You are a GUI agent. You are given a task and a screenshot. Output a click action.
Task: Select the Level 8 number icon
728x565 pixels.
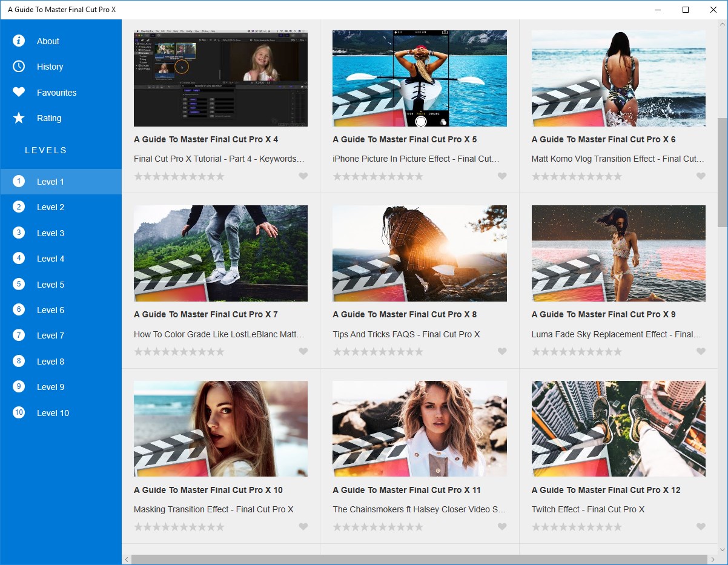(19, 361)
